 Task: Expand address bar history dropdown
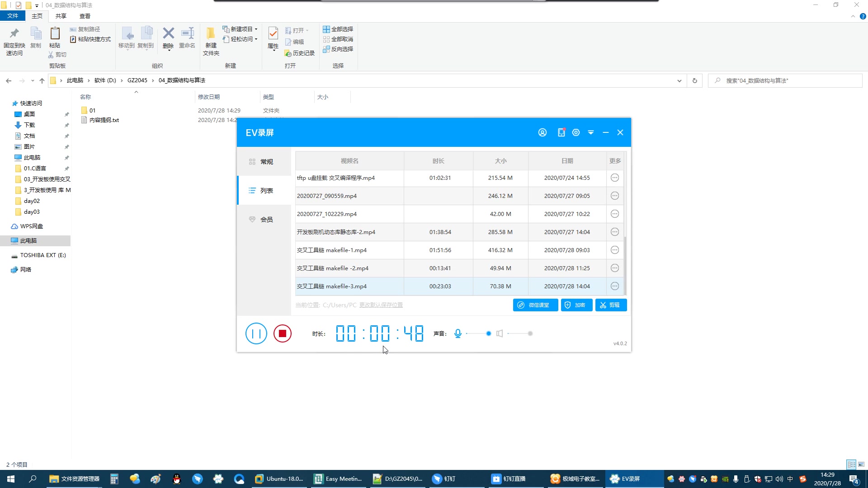click(x=679, y=80)
